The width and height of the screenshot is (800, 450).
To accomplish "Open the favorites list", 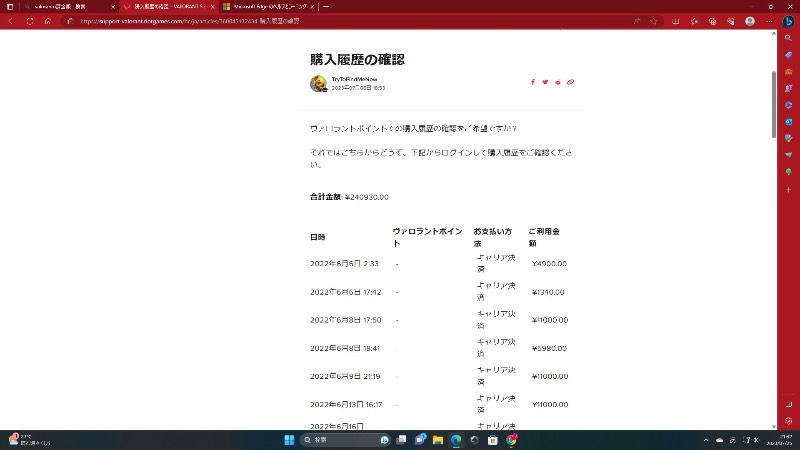I will click(x=694, y=21).
